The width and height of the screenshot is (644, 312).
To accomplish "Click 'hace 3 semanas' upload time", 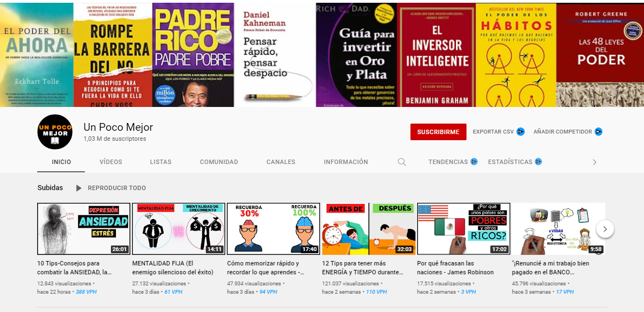I will [532, 292].
